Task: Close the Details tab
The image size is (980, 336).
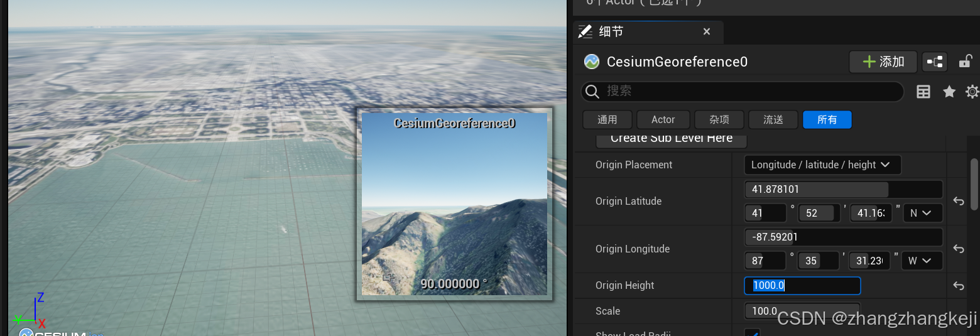Action: click(x=707, y=31)
